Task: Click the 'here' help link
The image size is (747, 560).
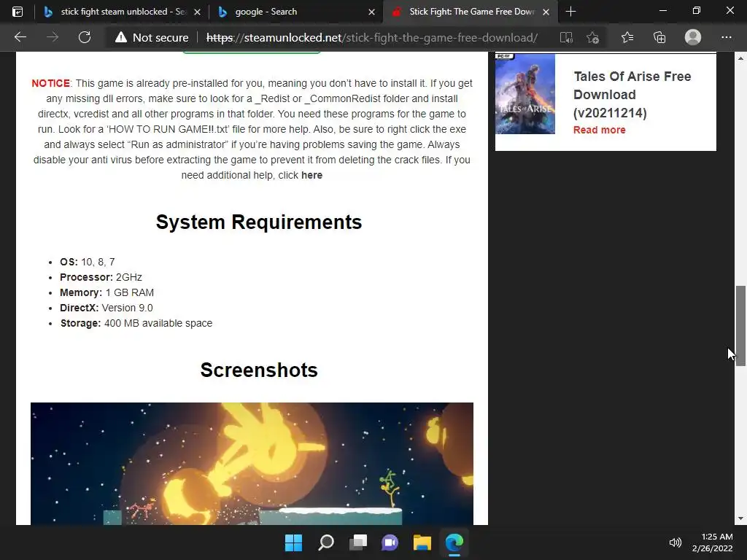Action: pos(311,175)
